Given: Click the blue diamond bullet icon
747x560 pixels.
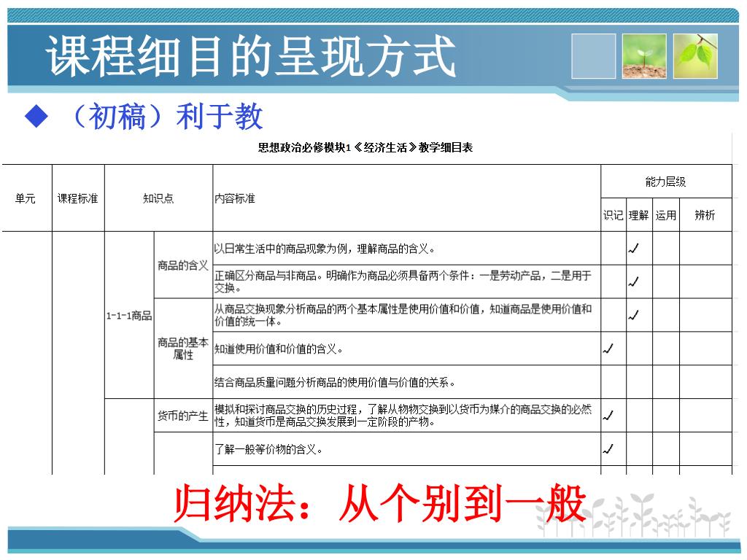Looking at the screenshot, I should pyautogui.click(x=36, y=116).
